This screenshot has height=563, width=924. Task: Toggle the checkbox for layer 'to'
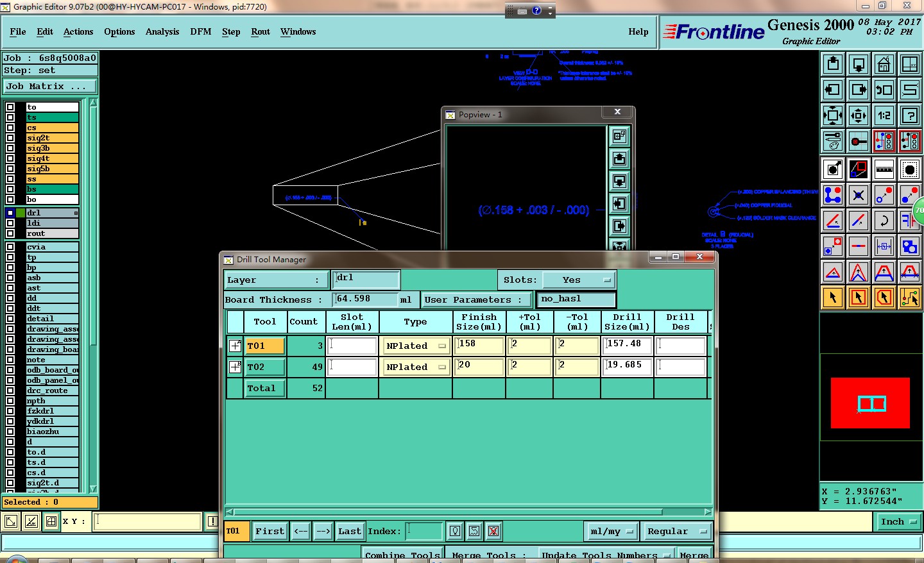click(x=10, y=107)
